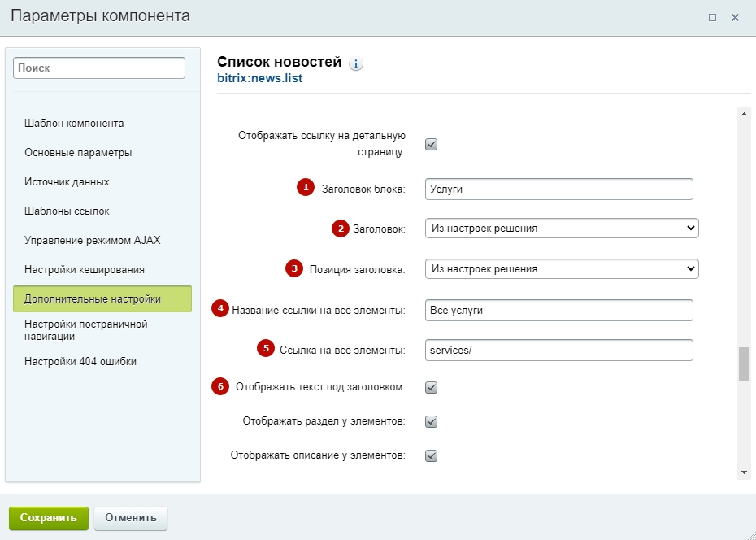Click the Название ссылки на все элементы label

coord(319,311)
